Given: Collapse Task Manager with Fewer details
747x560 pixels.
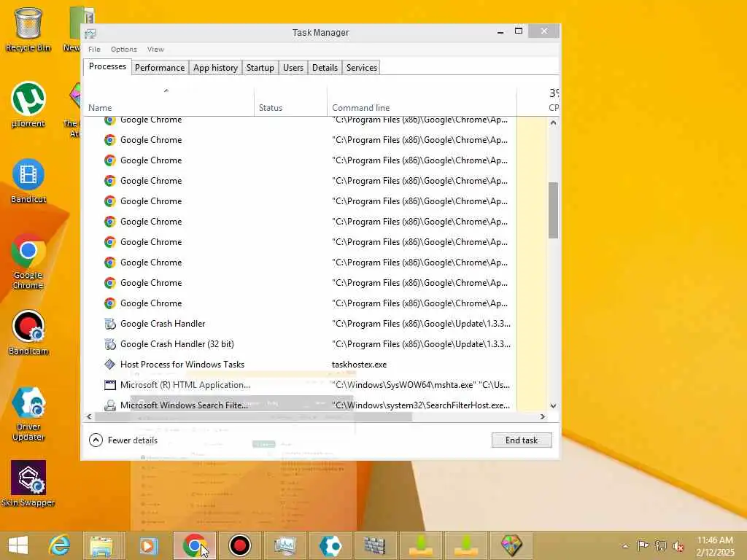Looking at the screenshot, I should point(123,440).
